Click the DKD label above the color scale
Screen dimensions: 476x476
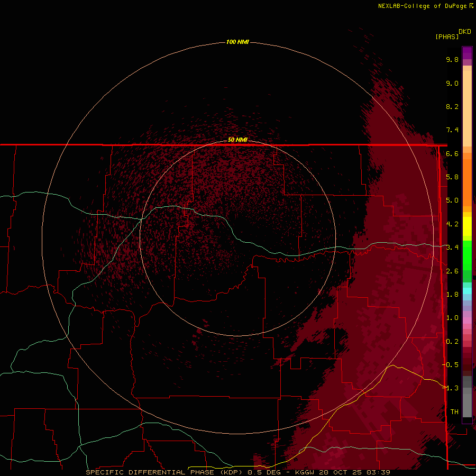(465, 32)
